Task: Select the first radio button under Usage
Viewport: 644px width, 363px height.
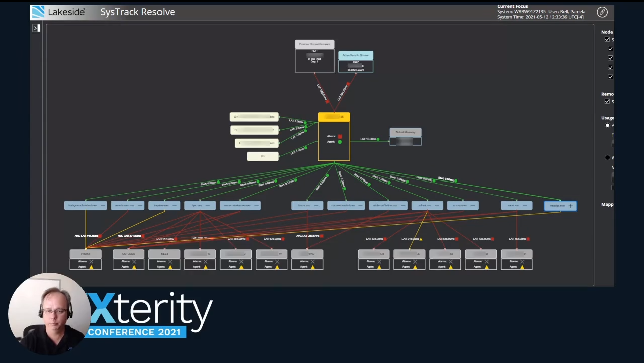Action: 607,125
